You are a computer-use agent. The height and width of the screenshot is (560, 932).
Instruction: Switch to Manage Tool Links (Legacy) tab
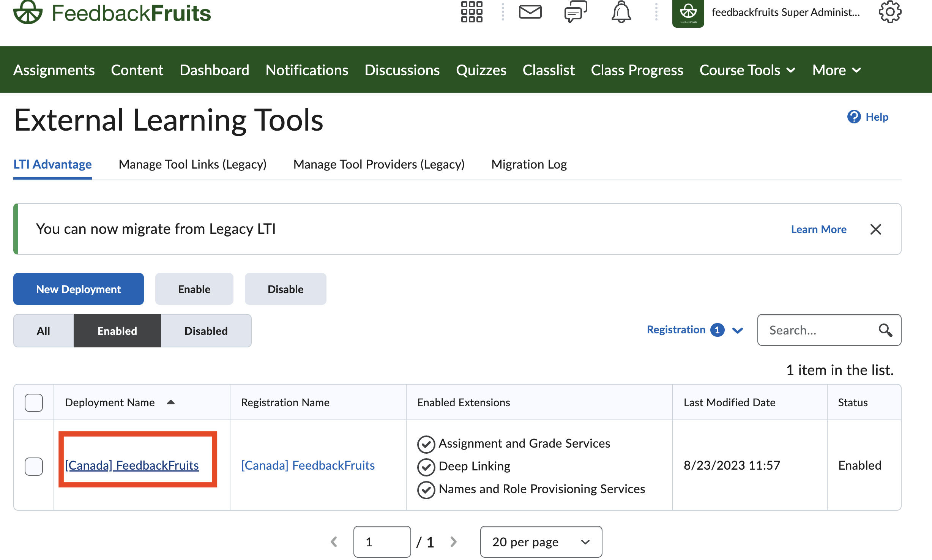tap(192, 164)
